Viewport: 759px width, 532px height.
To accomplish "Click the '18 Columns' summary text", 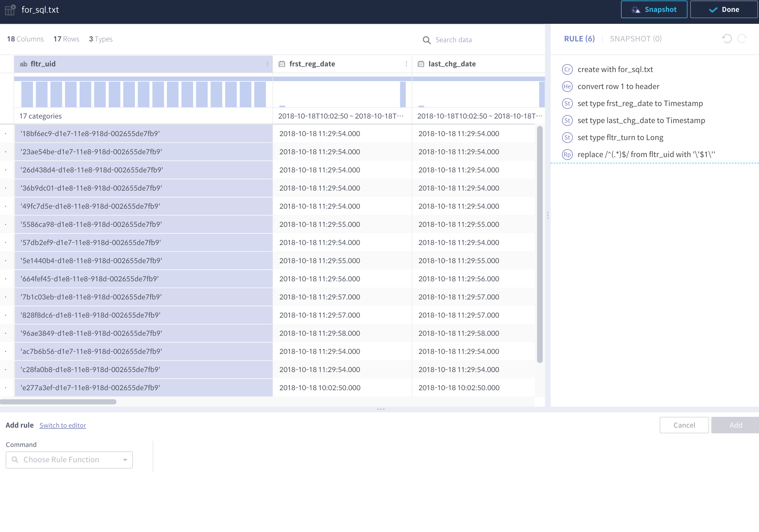I will 25,39.
